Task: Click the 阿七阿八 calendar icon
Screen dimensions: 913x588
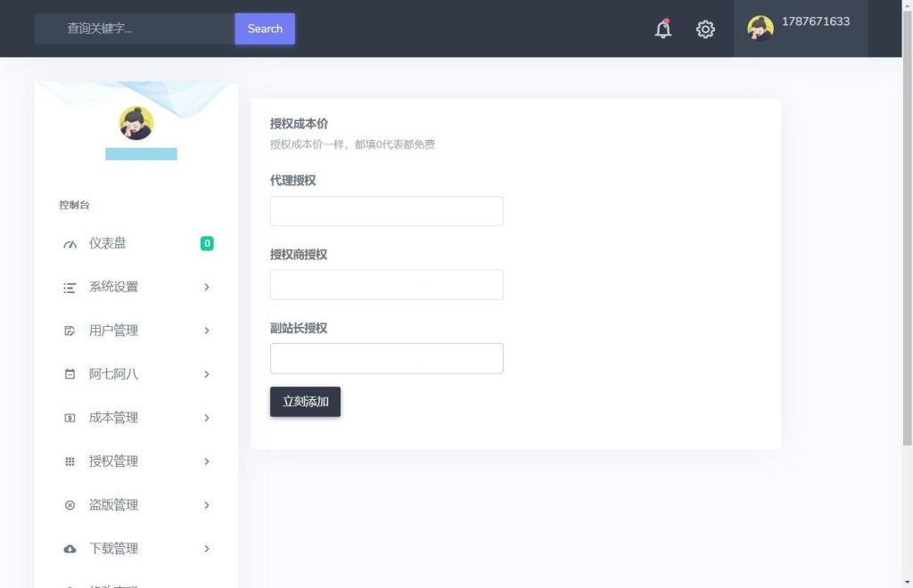Action: 70,374
